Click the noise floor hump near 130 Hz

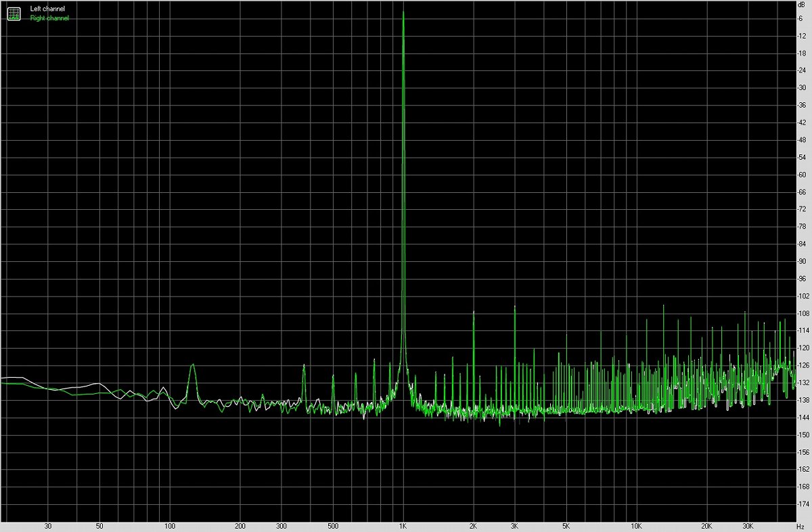click(192, 365)
